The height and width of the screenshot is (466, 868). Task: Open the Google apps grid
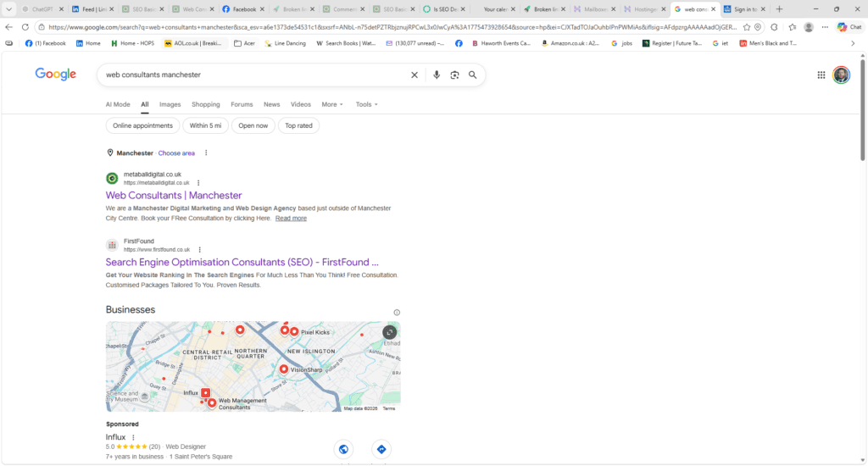[821, 75]
